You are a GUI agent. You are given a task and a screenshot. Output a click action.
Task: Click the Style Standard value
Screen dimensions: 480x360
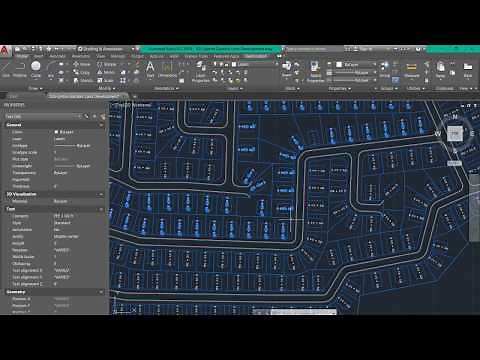click(62, 223)
